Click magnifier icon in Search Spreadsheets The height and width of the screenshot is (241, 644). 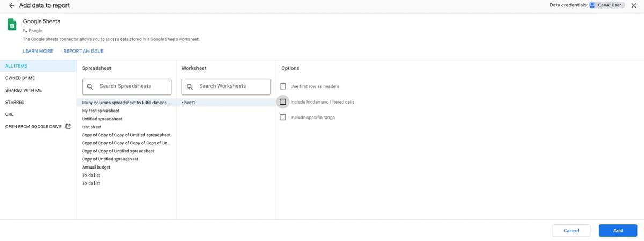(x=90, y=86)
